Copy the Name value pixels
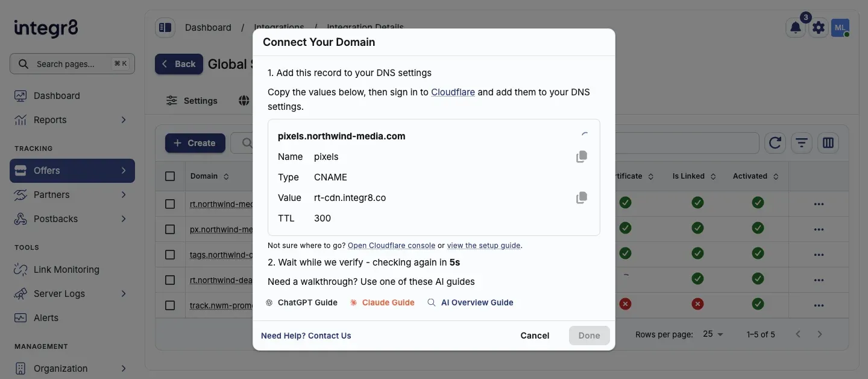This screenshot has height=379, width=868. (582, 157)
